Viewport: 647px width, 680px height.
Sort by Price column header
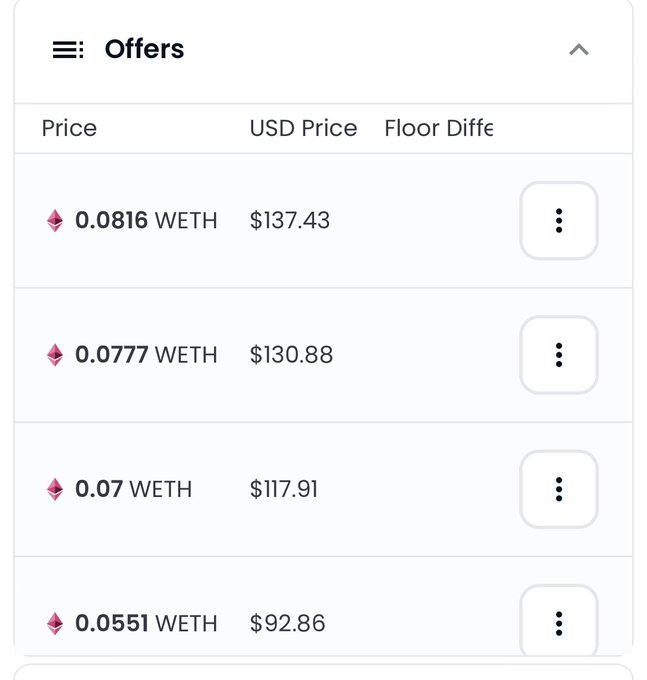click(x=69, y=128)
